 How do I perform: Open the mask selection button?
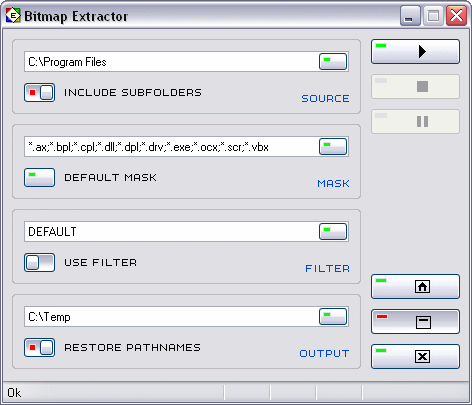[x=333, y=147]
